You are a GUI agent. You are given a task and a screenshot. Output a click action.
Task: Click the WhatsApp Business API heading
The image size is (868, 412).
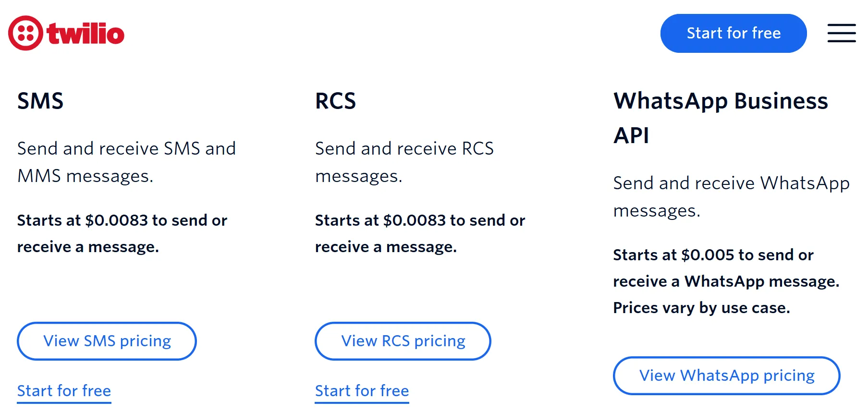[x=721, y=118]
